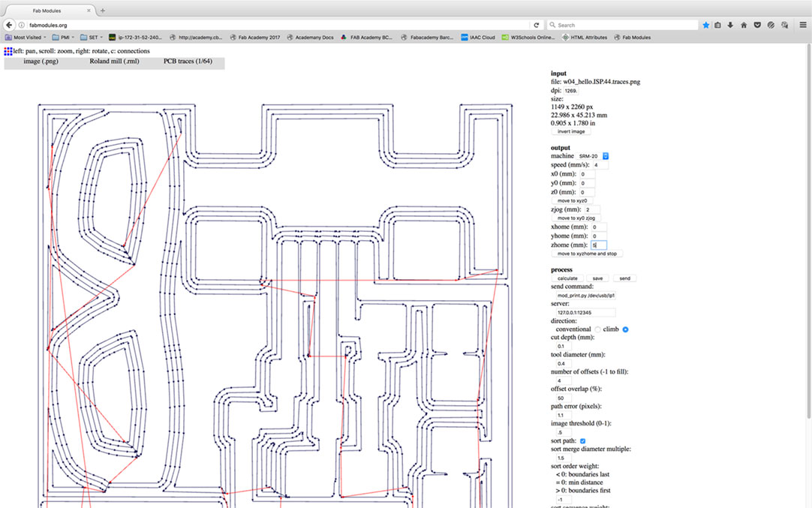This screenshot has height=508, width=812.
Task: Click the speed (mm/s) field
Action: coord(600,165)
